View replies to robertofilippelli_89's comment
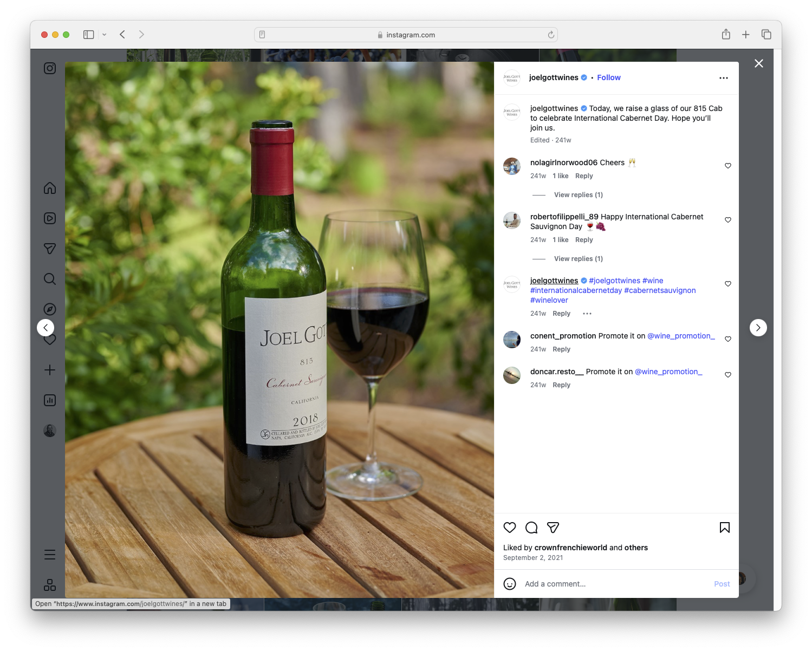Image resolution: width=812 pixels, height=651 pixels. (578, 258)
